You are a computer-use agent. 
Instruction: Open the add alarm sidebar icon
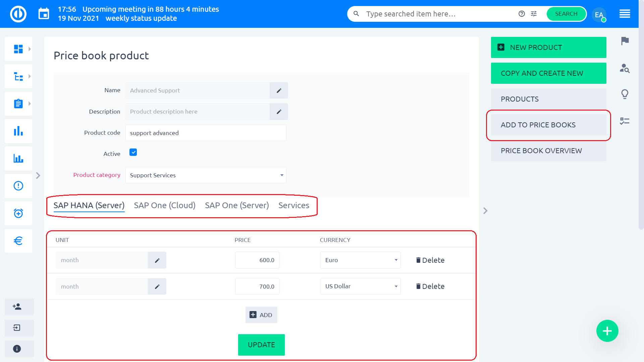tap(18, 213)
